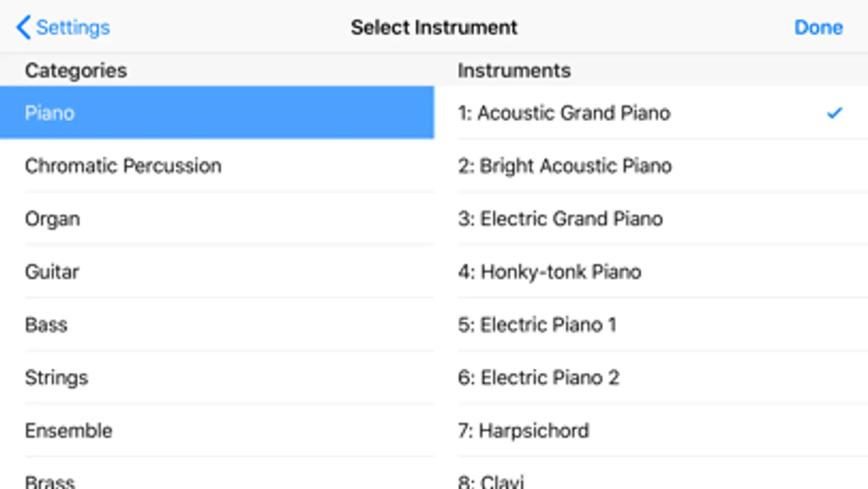The image size is (868, 489).
Task: Tap the Done button
Action: 818,27
